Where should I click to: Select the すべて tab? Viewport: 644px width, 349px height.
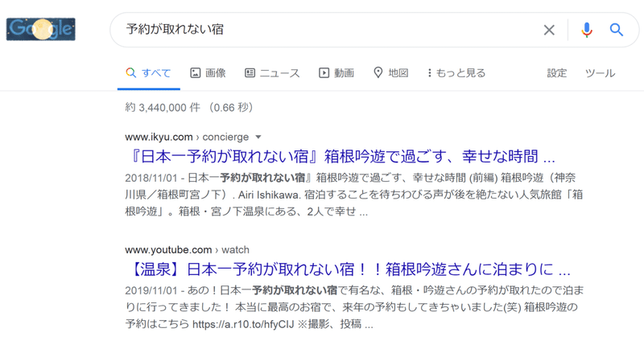148,73
